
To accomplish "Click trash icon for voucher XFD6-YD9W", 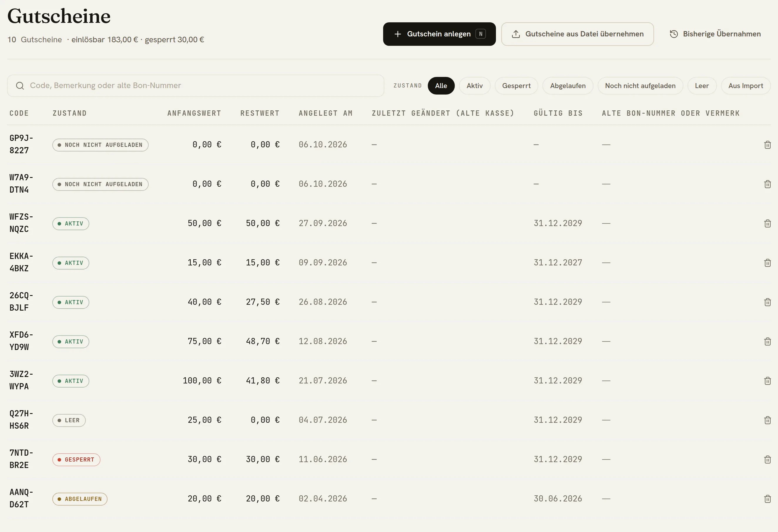I will [767, 341].
